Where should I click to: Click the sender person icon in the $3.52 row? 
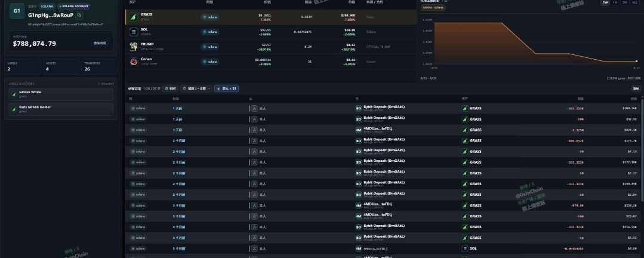[x=254, y=238]
